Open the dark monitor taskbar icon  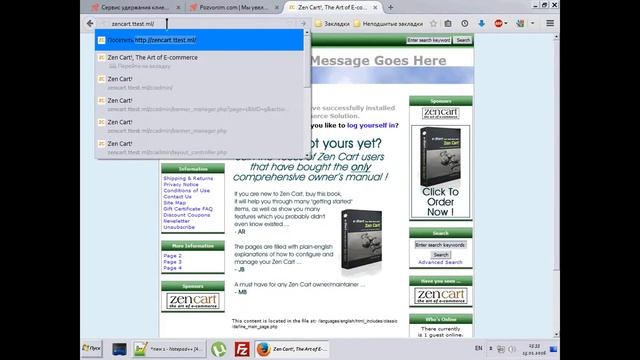119,349
